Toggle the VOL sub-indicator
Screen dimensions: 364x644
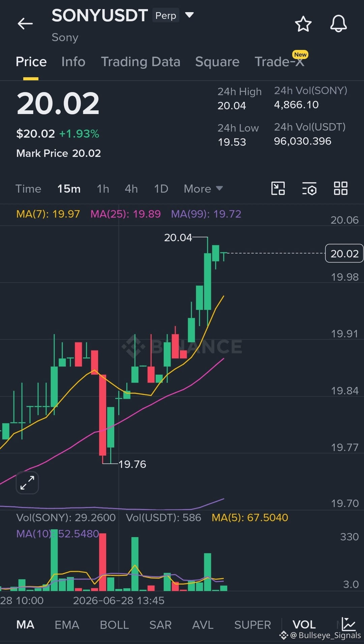coord(304,625)
